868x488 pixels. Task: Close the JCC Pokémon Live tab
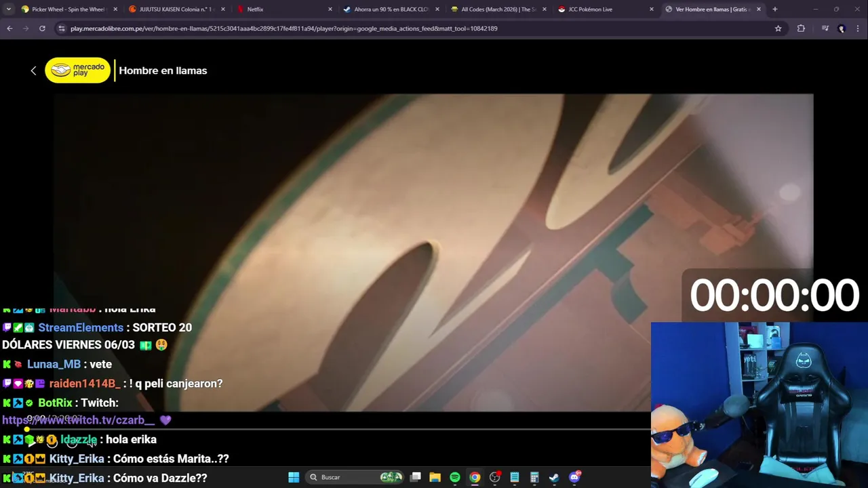(652, 9)
